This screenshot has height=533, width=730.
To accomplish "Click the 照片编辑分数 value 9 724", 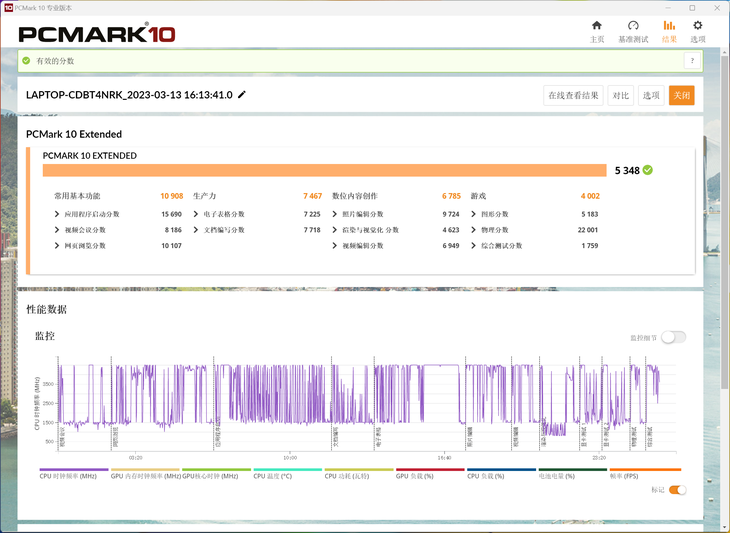I will point(451,214).
